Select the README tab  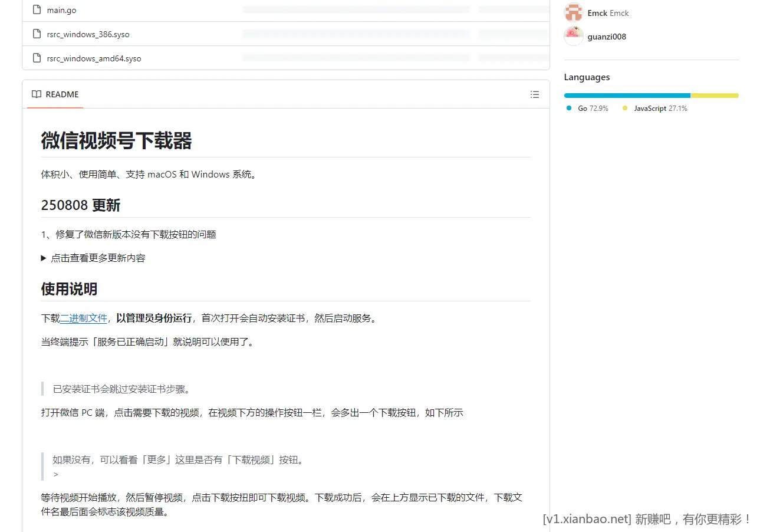55,94
